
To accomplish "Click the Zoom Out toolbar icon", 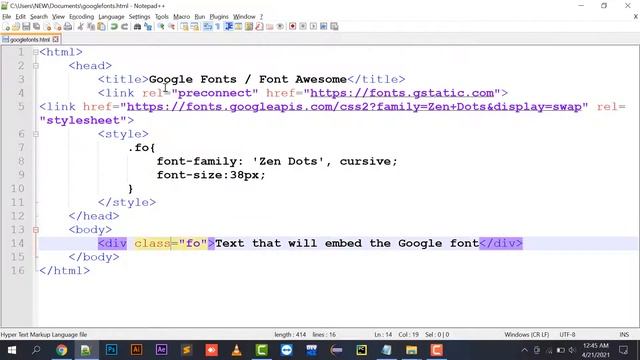I will 171,27.
